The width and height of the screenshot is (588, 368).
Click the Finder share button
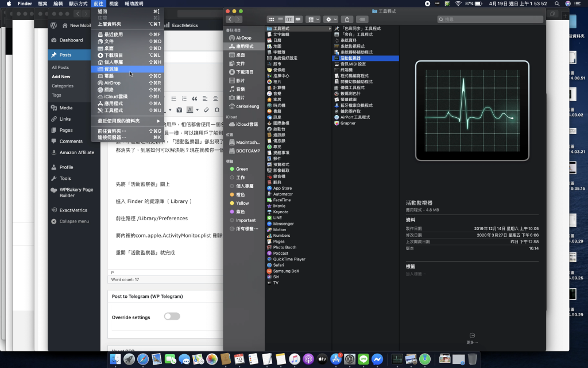347,19
